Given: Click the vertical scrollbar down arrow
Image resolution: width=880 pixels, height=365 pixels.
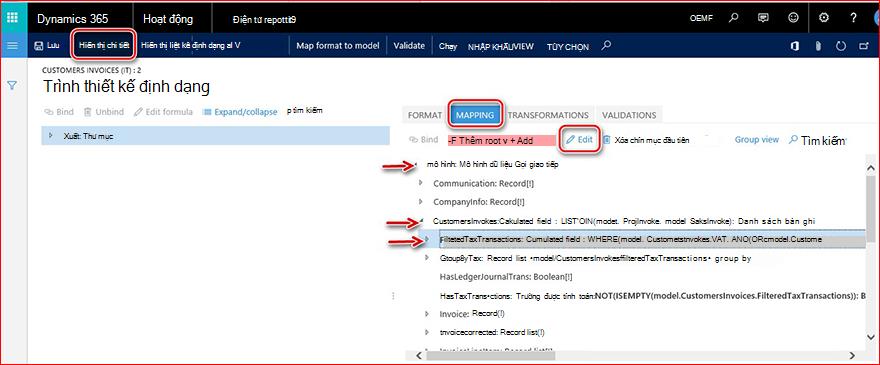Looking at the screenshot, I should pyautogui.click(x=870, y=337).
